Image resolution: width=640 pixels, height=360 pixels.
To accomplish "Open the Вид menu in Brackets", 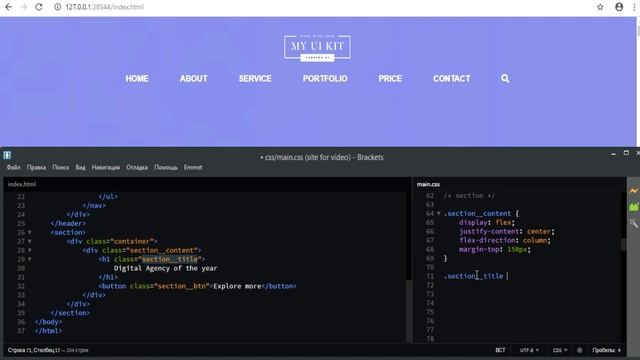I will 80,167.
